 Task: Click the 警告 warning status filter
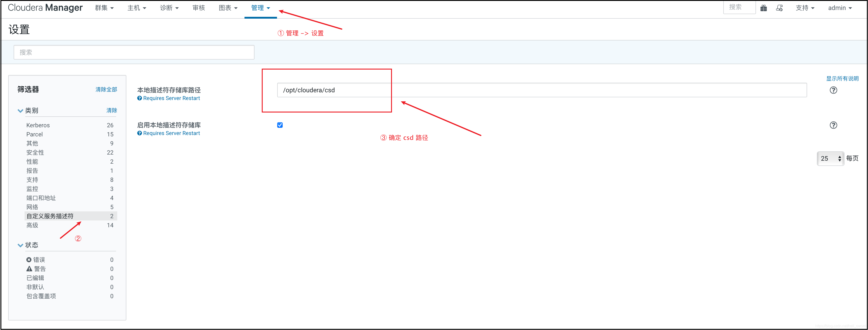40,269
